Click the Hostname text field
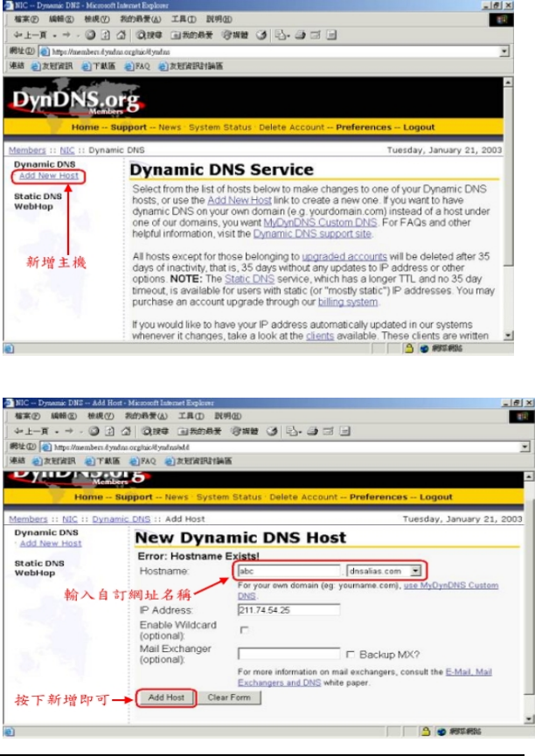Viewport: 535px width, 756px height. 289,571
